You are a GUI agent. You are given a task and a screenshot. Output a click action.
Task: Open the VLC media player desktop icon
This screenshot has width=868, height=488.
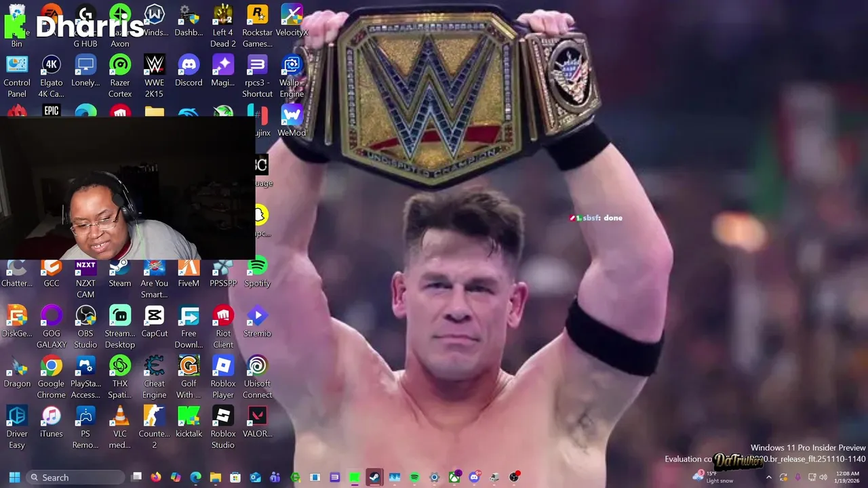(120, 427)
